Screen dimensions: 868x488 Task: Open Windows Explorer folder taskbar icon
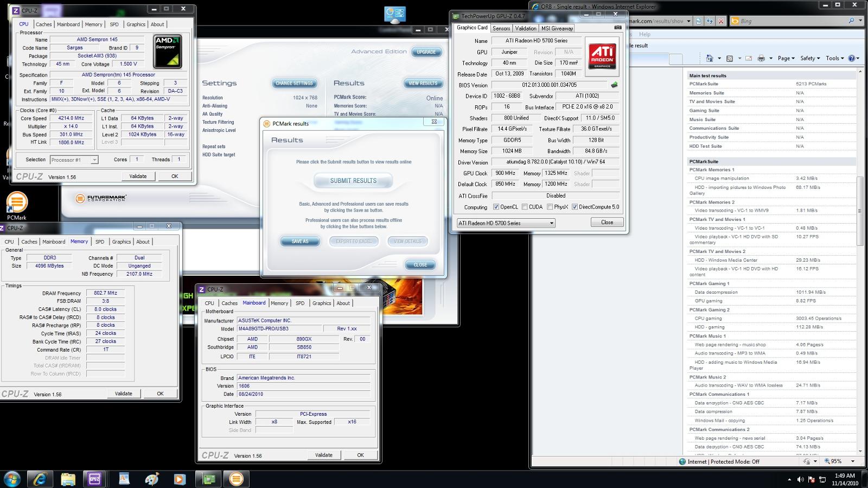tap(68, 479)
